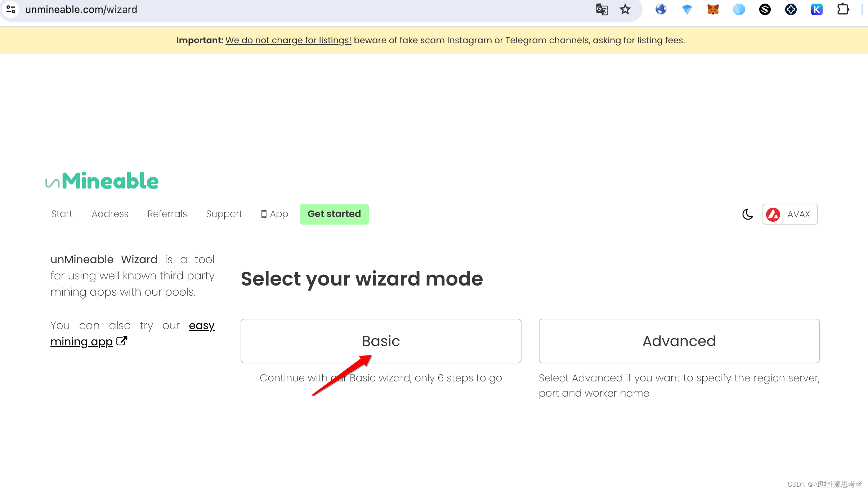The height and width of the screenshot is (491, 868).
Task: Dismiss the scam warning banner
Action: 859,40
